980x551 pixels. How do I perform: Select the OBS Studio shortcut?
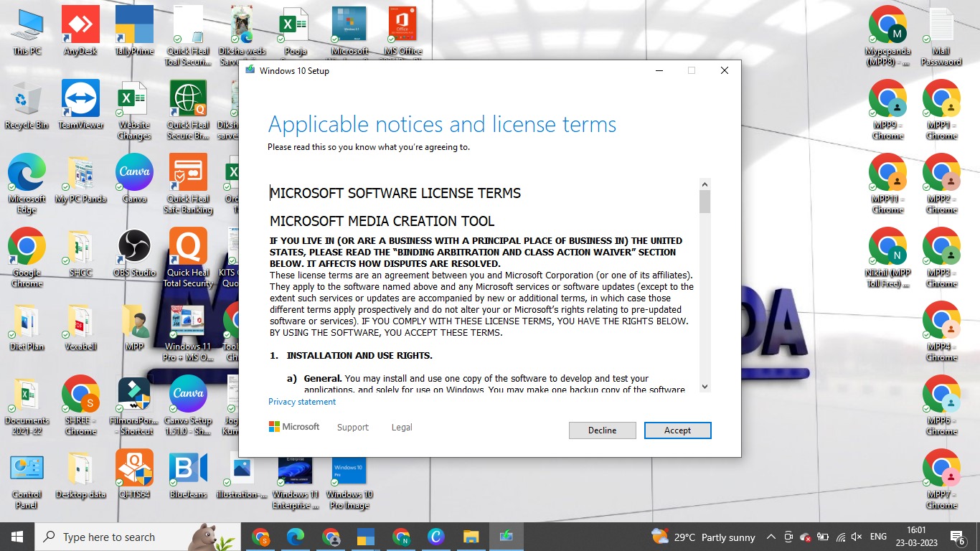coord(134,253)
